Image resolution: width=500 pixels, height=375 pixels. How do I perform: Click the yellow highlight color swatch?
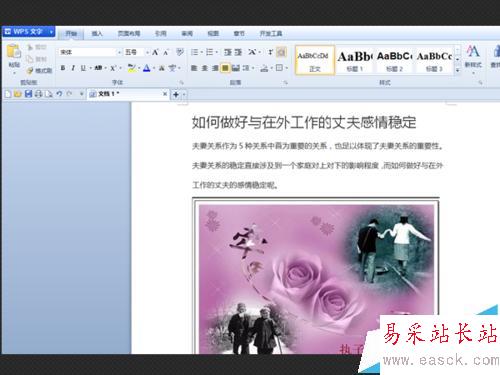132,68
